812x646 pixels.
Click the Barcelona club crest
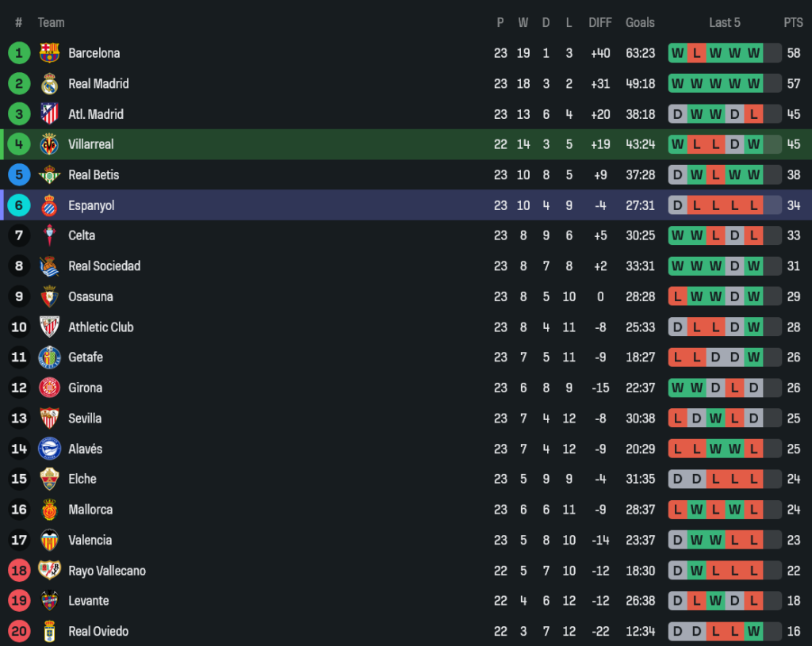pos(49,53)
